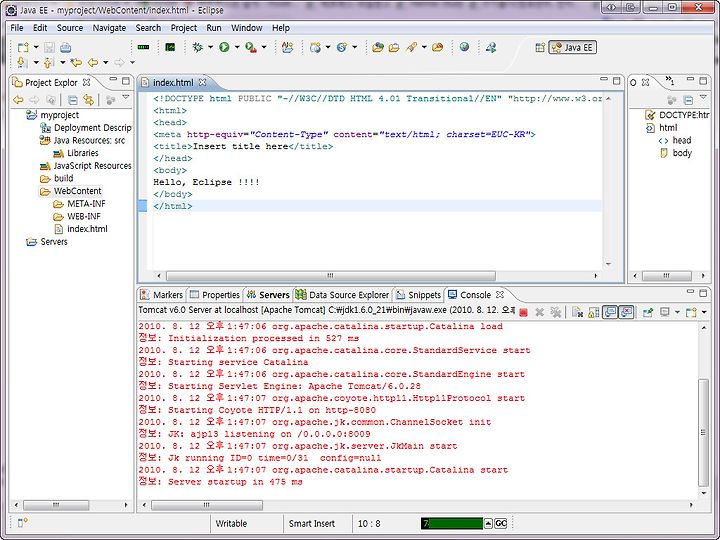Click the Console vertical scrollbar thumb
Viewport: 720px width, 540px height.
(703, 432)
